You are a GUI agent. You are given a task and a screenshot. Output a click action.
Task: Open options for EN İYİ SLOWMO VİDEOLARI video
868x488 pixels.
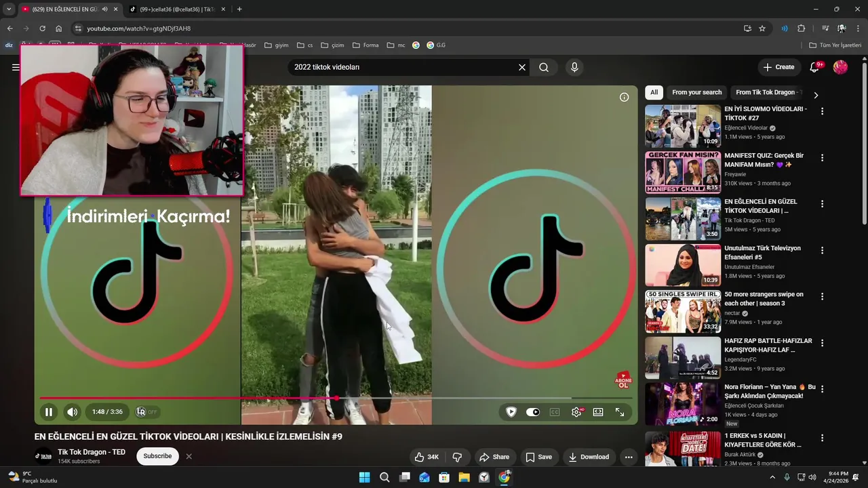pyautogui.click(x=823, y=111)
